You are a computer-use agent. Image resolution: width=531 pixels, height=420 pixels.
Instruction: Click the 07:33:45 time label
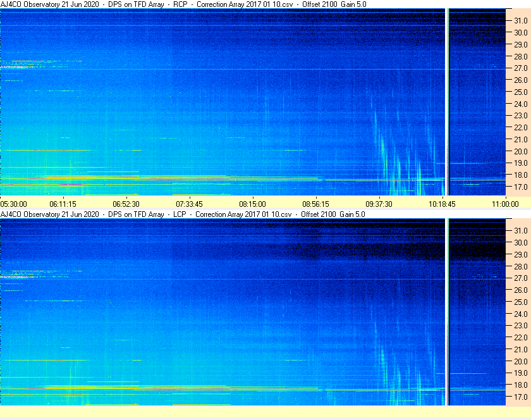coord(189,204)
